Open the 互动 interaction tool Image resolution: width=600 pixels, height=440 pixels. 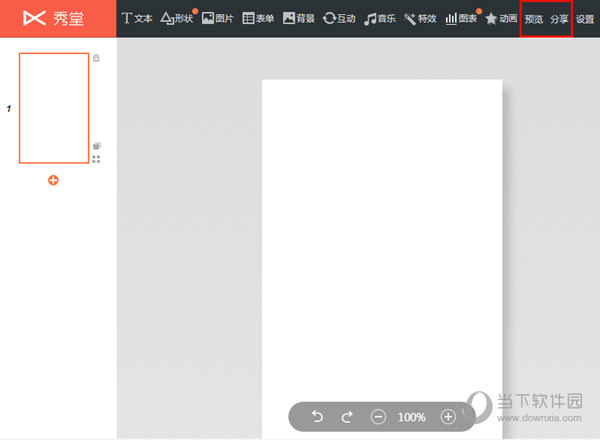(x=339, y=18)
